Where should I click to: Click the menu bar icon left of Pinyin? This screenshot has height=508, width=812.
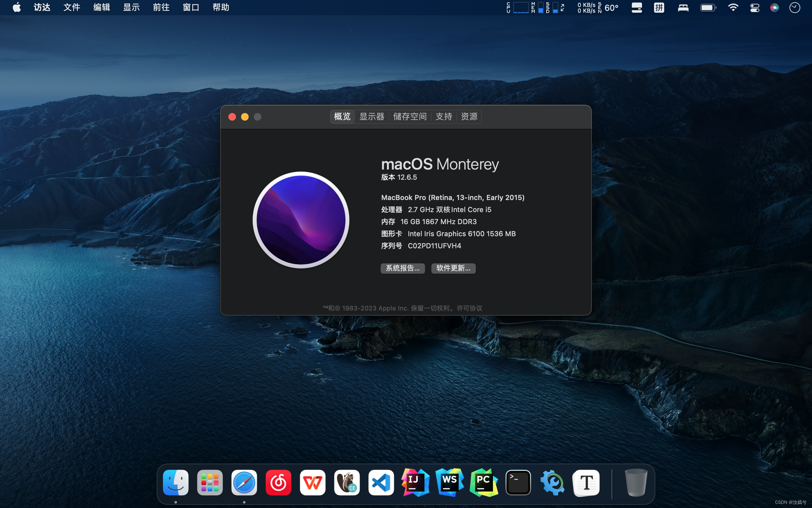[637, 7]
